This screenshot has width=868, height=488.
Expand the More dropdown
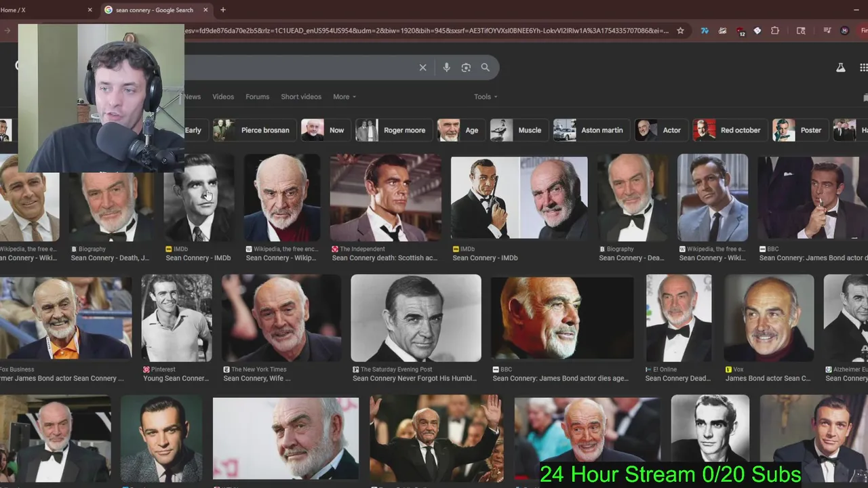tap(344, 97)
